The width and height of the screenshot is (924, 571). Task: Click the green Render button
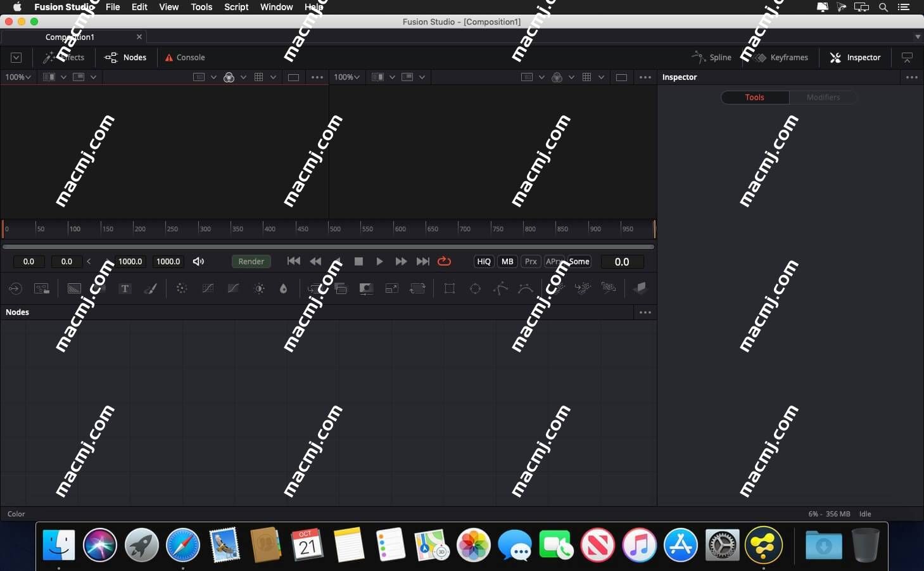251,262
